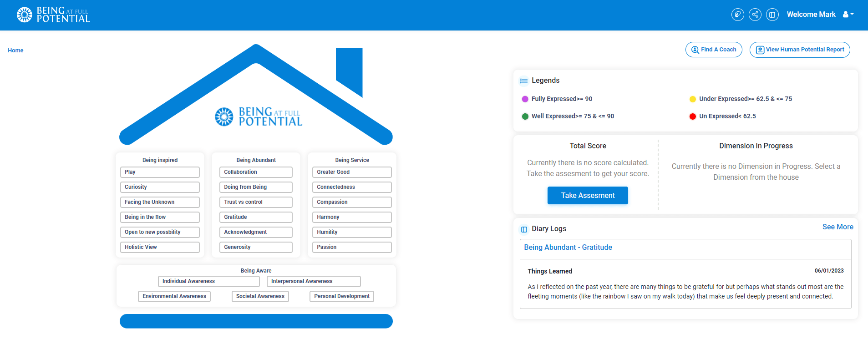
Task: Click the 06/01/2023 diary date
Action: 829,271
